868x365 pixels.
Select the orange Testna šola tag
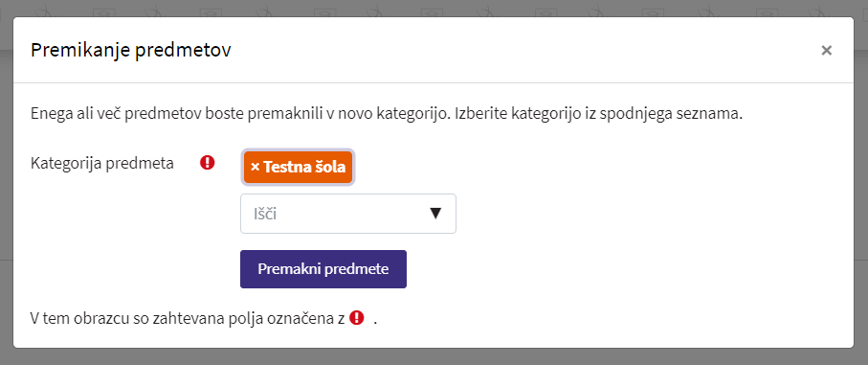click(x=298, y=167)
